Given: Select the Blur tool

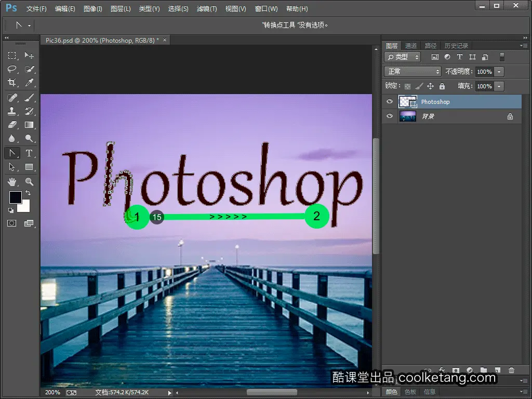Looking at the screenshot, I should 12,138.
